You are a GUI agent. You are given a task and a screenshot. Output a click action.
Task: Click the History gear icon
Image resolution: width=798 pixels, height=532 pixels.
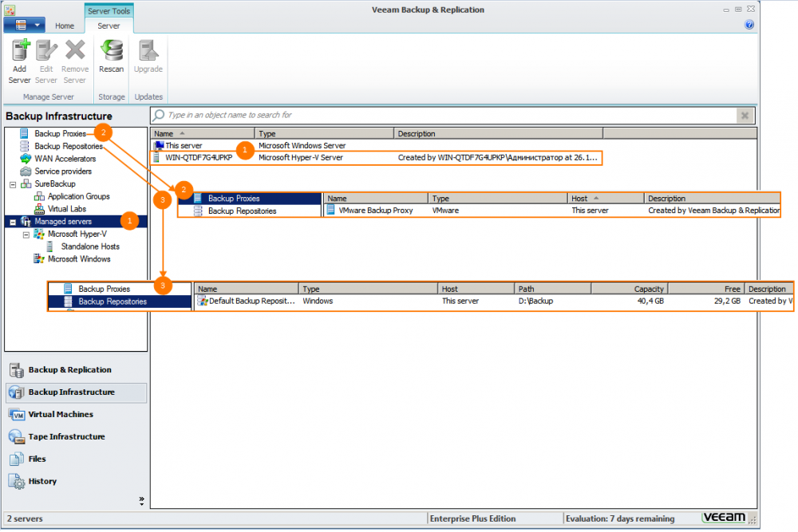tap(16, 482)
